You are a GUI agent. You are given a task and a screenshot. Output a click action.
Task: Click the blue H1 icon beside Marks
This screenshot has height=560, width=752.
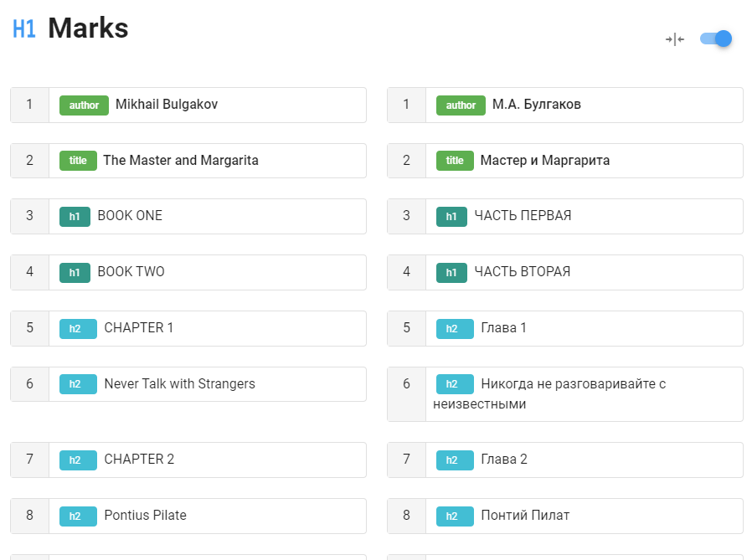tap(24, 29)
